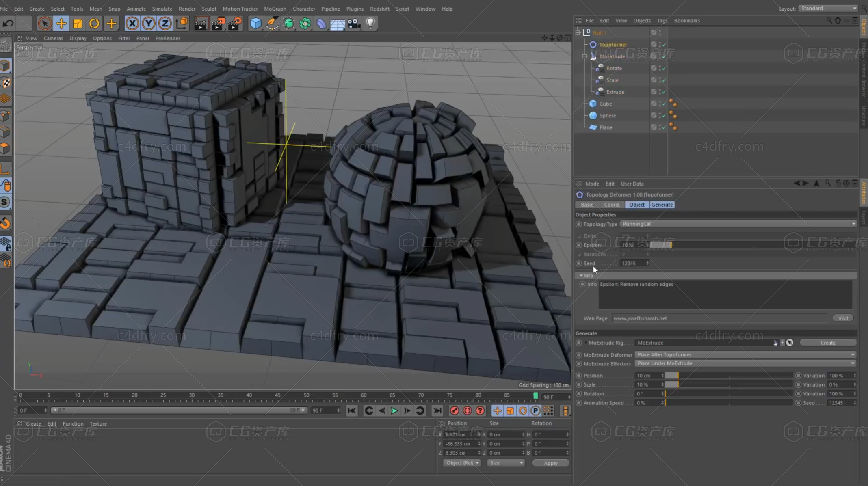Open the Tags menu in Object Manager
868x486 pixels.
(662, 21)
